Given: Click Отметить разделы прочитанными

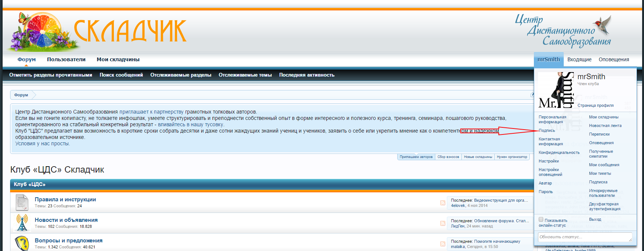Looking at the screenshot, I should coord(51,75).
